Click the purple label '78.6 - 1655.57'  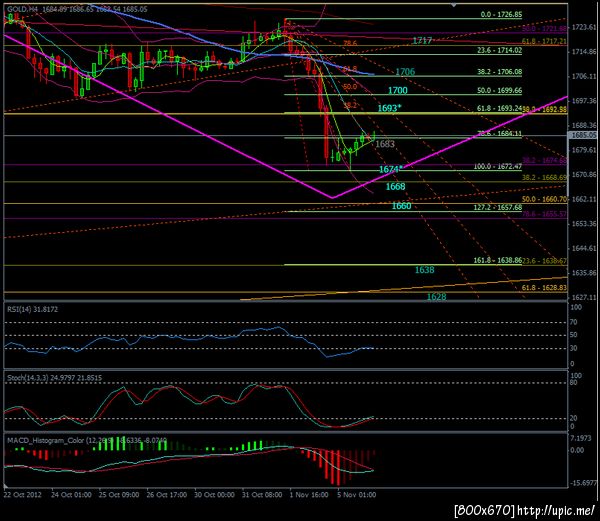pyautogui.click(x=544, y=213)
